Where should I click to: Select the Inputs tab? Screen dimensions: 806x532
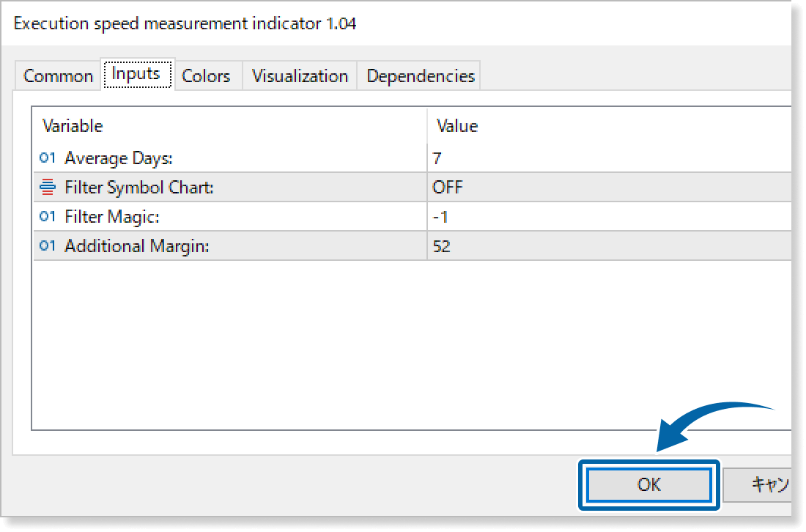click(x=137, y=75)
